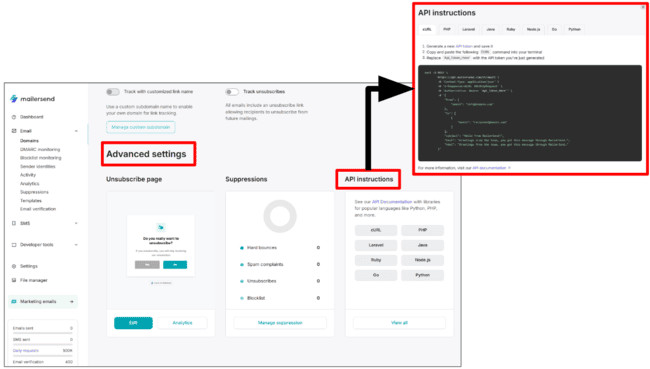Image resolution: width=650 pixels, height=369 pixels.
Task: Open Templates in the sidebar
Action: (x=31, y=201)
